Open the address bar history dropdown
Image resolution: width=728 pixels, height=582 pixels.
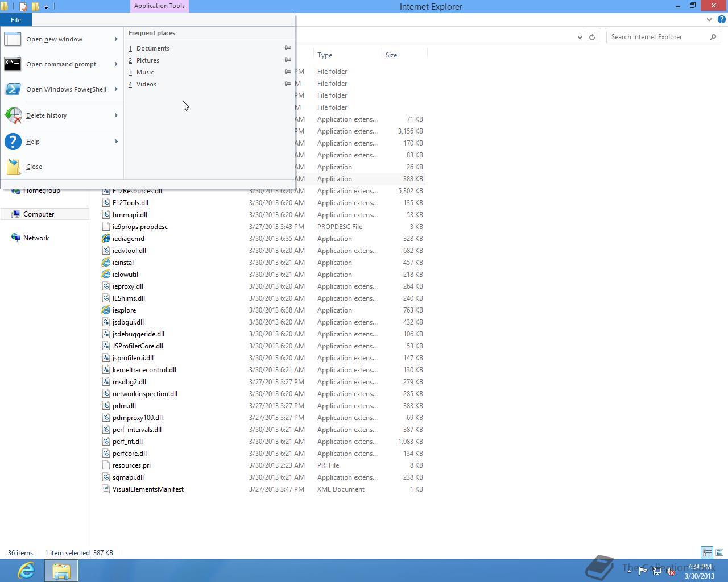point(580,37)
